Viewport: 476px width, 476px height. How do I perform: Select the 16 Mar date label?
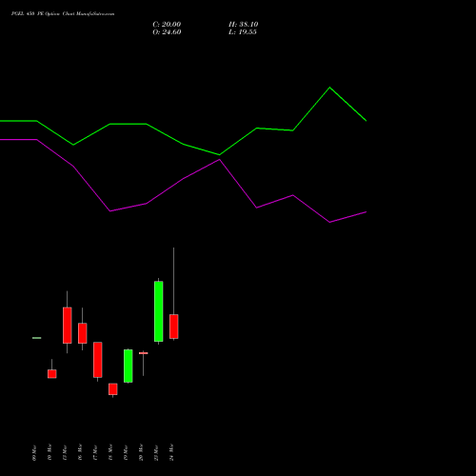click(80, 452)
